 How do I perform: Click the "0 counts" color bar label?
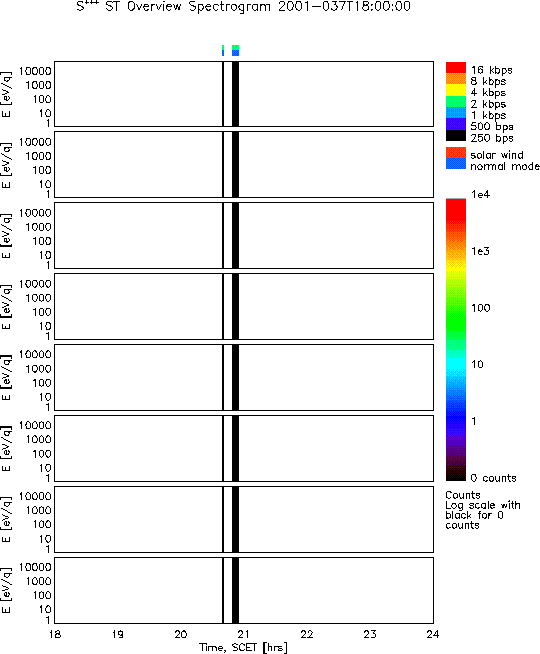(x=494, y=478)
